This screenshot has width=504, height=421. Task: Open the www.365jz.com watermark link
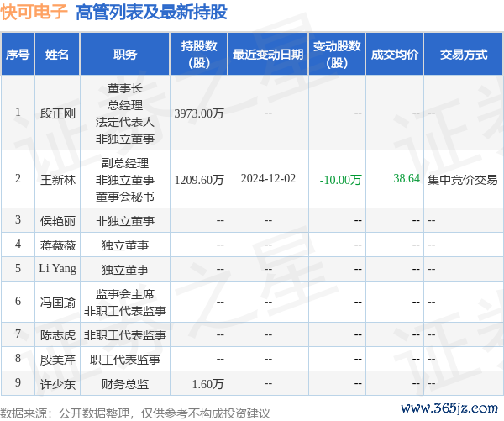pyautogui.click(x=449, y=408)
